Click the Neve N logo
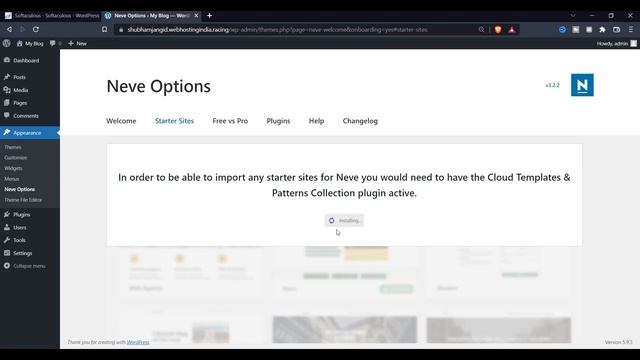This screenshot has width=640, height=360. tap(582, 85)
